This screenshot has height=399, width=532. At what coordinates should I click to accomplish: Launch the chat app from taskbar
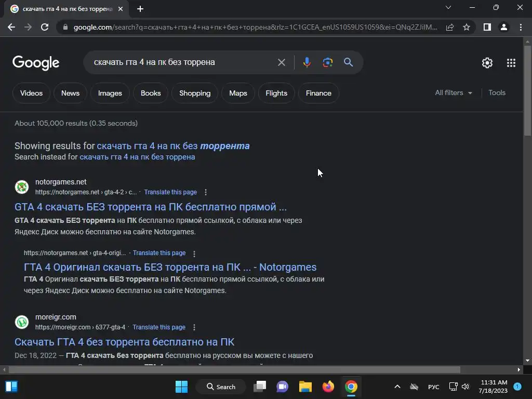coord(282,387)
